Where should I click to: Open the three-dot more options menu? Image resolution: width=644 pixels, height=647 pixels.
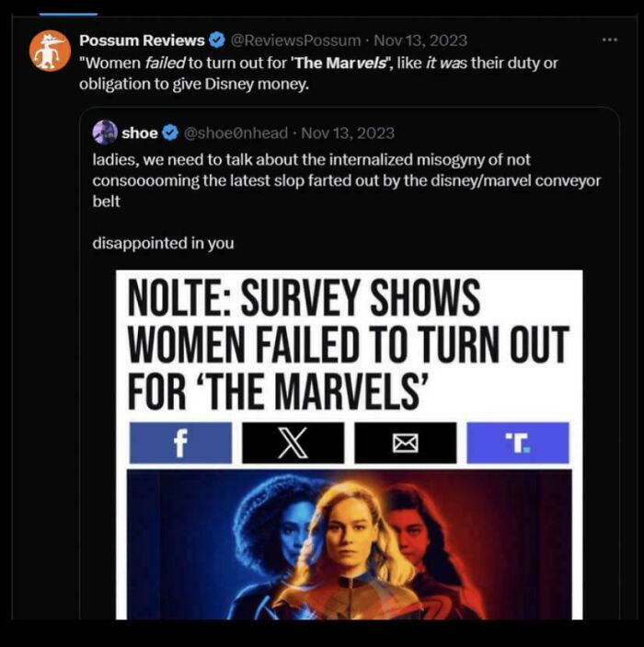pyautogui.click(x=609, y=40)
